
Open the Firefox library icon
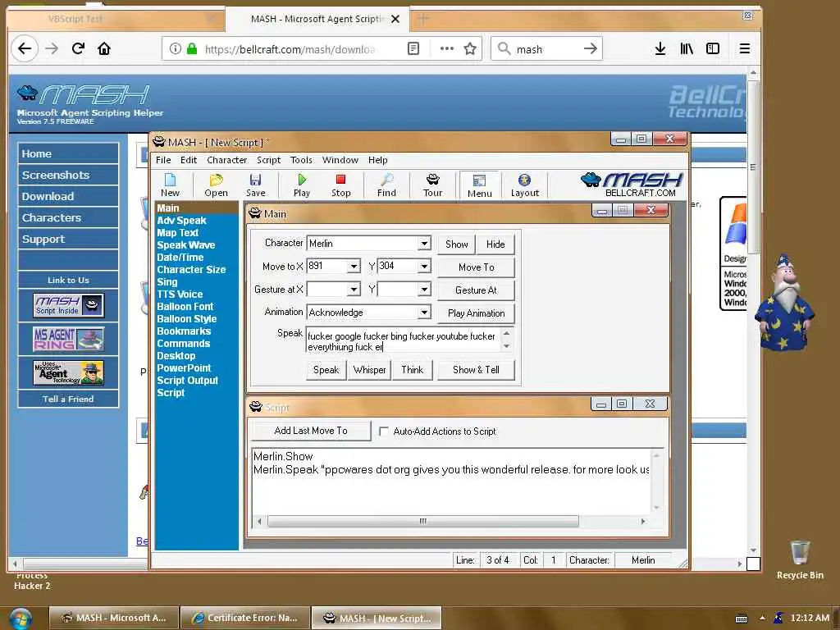[687, 48]
